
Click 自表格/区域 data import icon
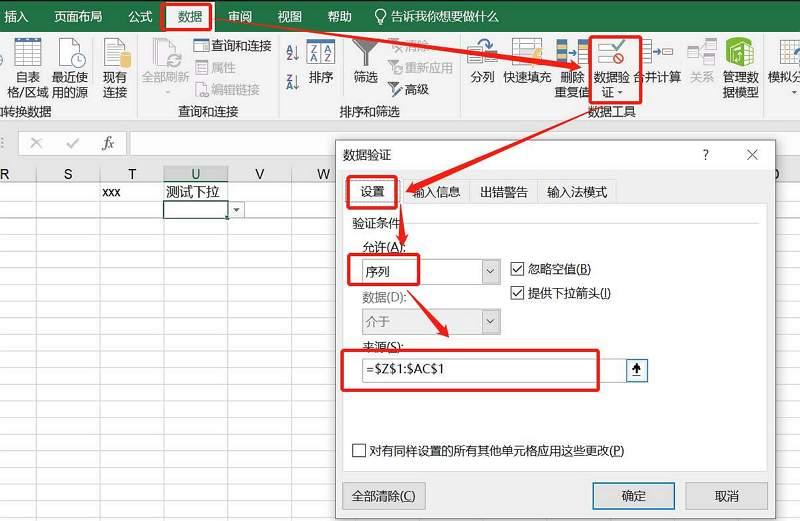point(28,67)
